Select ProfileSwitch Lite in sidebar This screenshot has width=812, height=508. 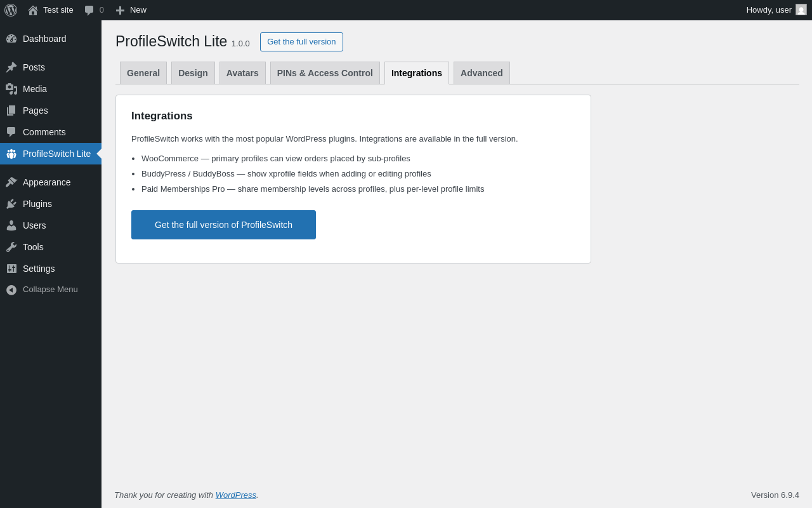tap(51, 154)
